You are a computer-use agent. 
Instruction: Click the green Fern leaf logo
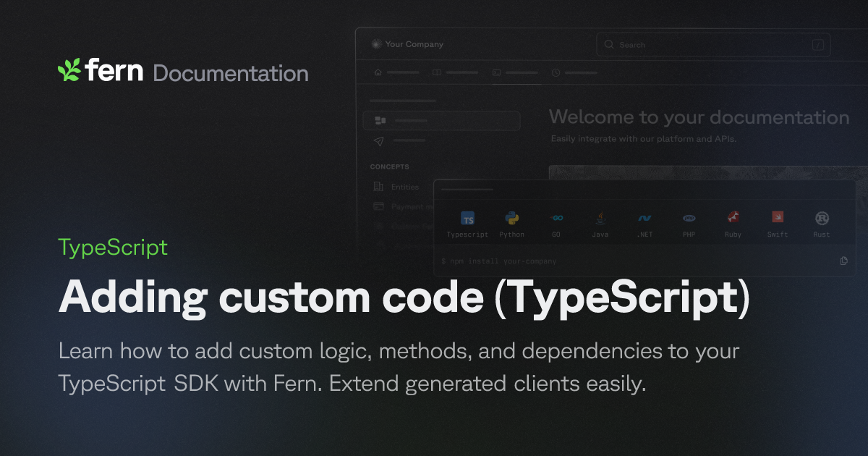point(69,70)
